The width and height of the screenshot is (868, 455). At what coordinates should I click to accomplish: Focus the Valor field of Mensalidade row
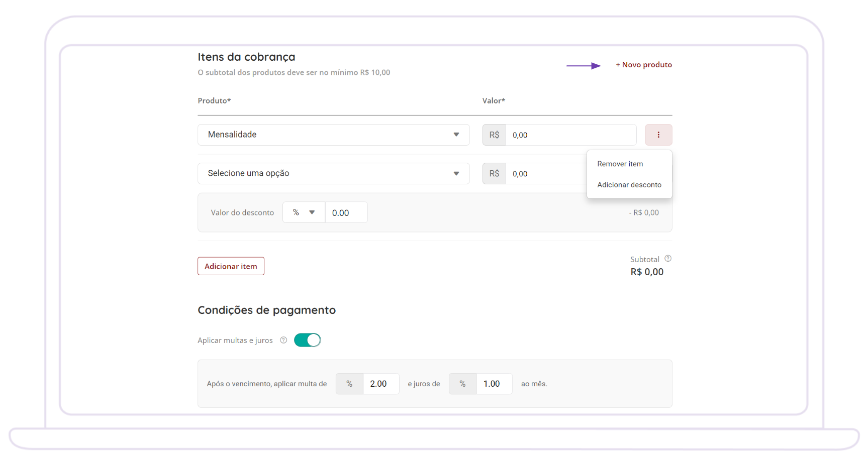(571, 135)
